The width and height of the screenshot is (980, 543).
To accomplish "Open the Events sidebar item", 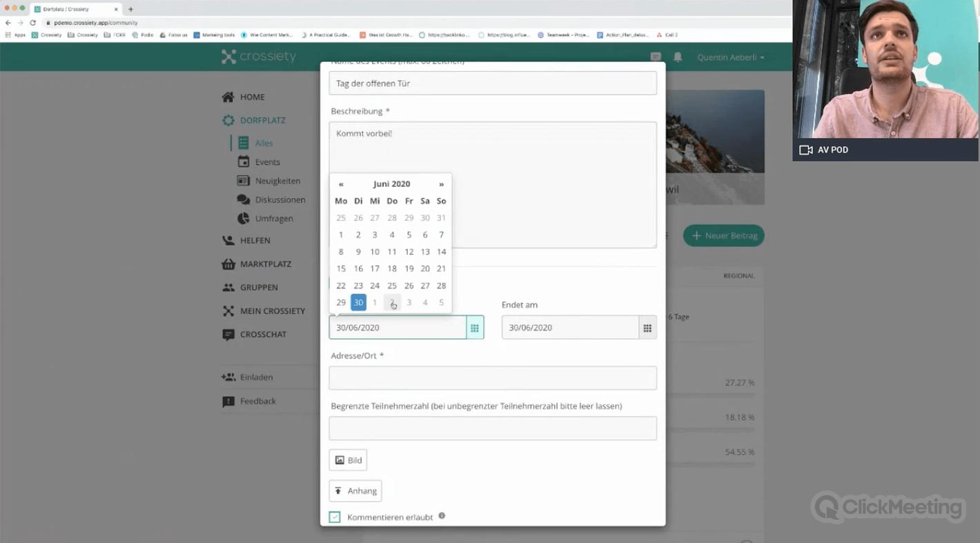I will point(267,162).
